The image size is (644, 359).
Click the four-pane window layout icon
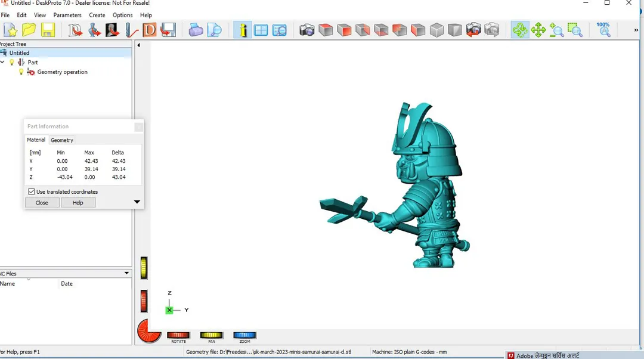[x=261, y=30]
